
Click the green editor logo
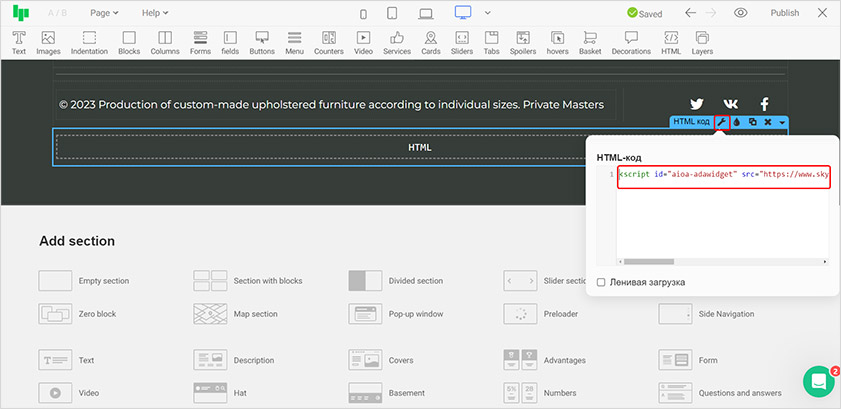click(x=21, y=13)
